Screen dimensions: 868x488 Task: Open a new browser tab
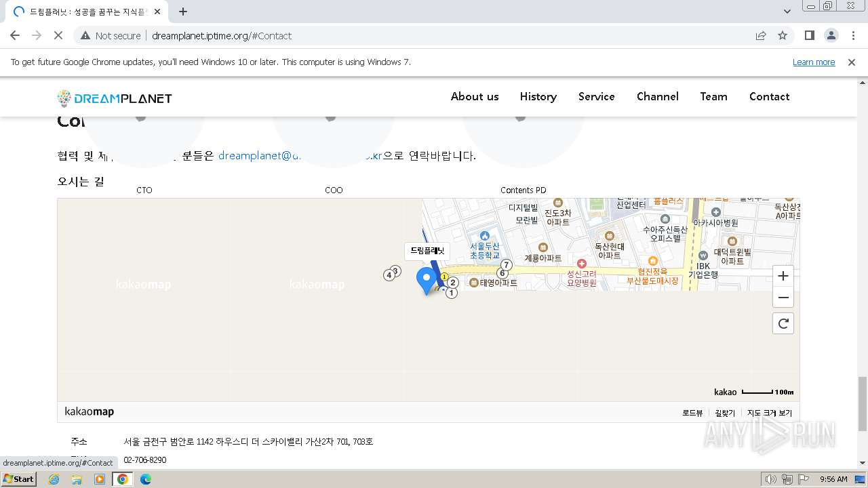(x=183, y=12)
